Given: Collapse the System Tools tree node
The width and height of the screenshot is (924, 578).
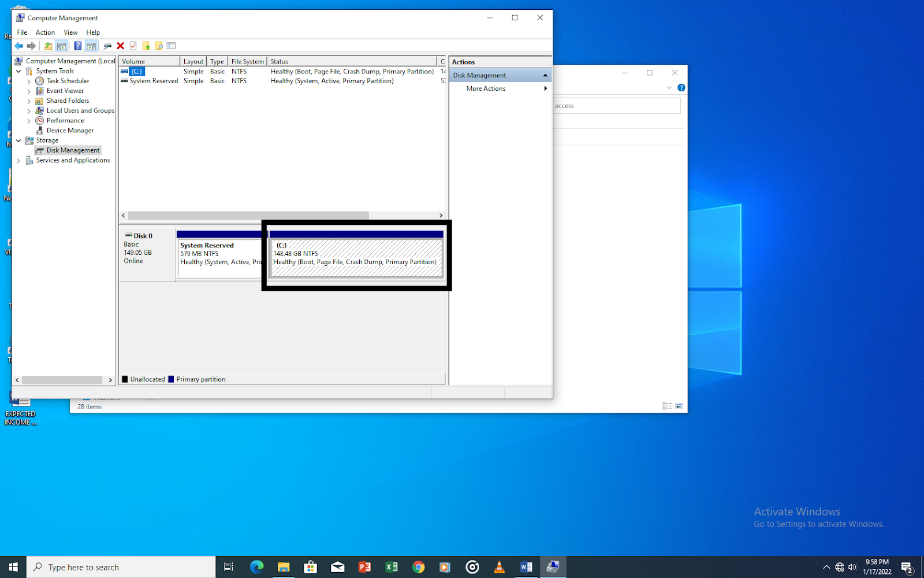Looking at the screenshot, I should 18,71.
